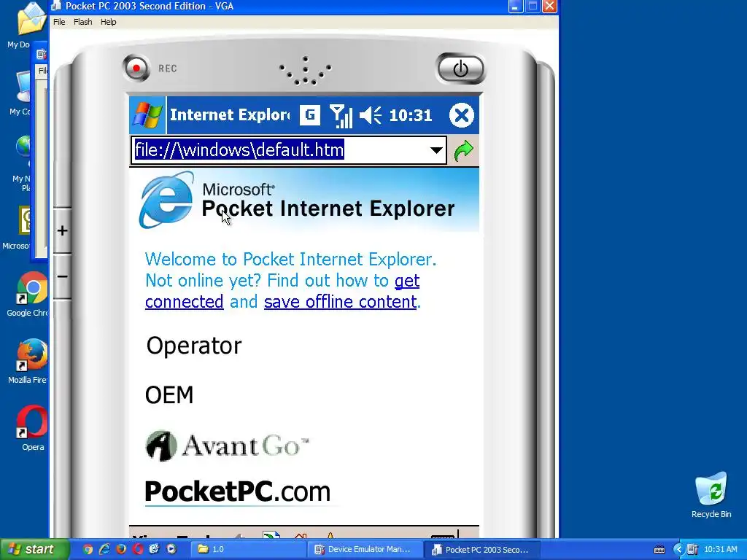Open the Windows Start flag on Pocket PC
This screenshot has height=560, width=747.
tap(147, 114)
